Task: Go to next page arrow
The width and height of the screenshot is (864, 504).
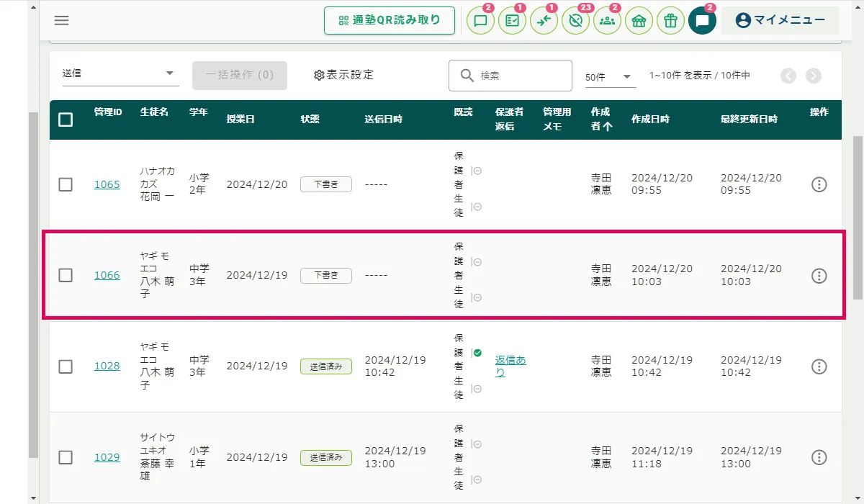Action: (x=814, y=76)
